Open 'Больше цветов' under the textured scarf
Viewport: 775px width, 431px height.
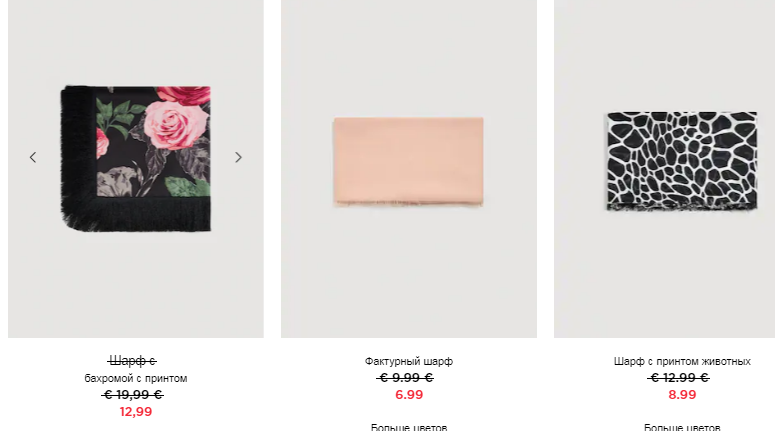(409, 427)
